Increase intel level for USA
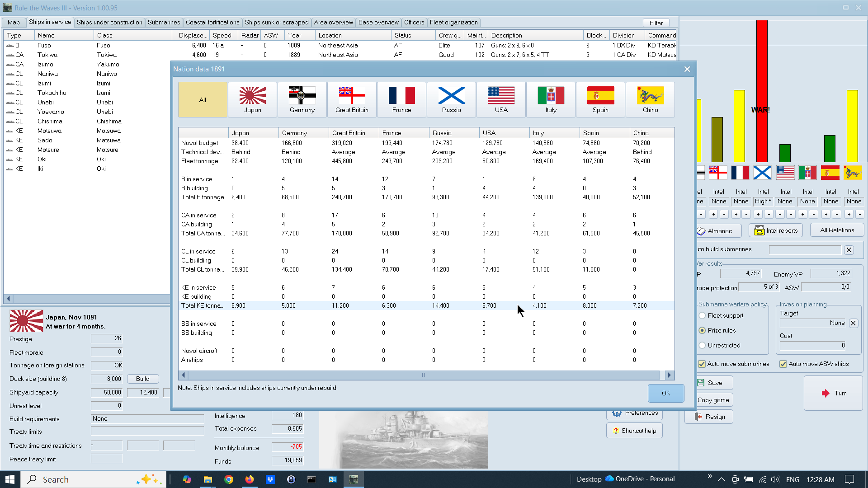The width and height of the screenshot is (868, 488). [x=780, y=214]
